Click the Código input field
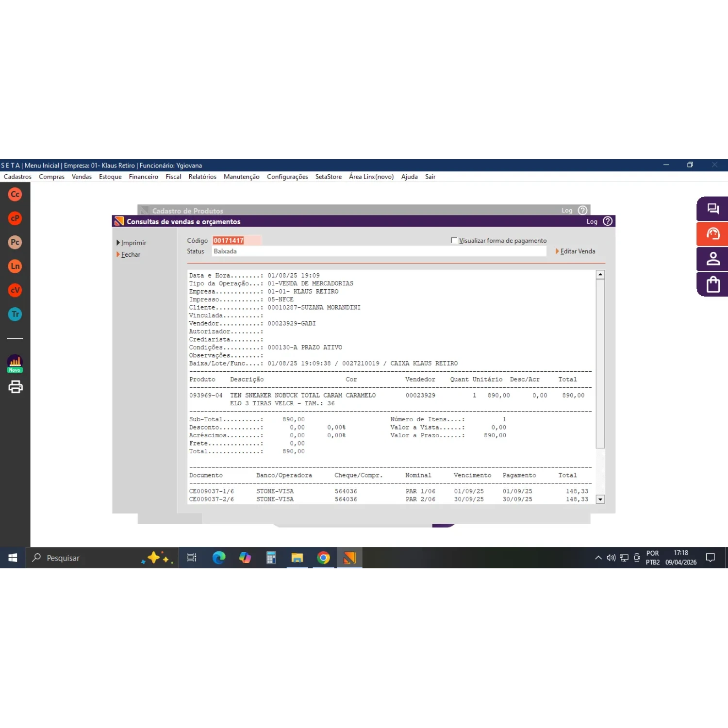This screenshot has width=728, height=728. [236, 240]
